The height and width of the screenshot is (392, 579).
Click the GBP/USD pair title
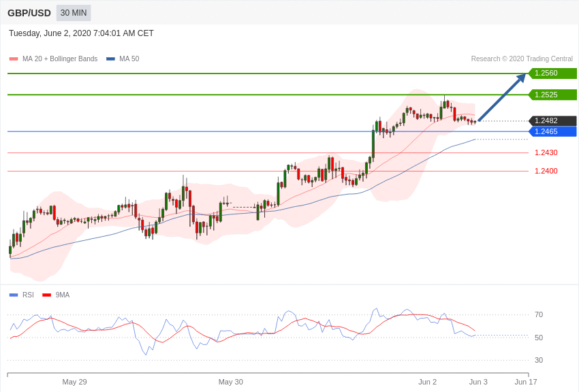click(29, 14)
